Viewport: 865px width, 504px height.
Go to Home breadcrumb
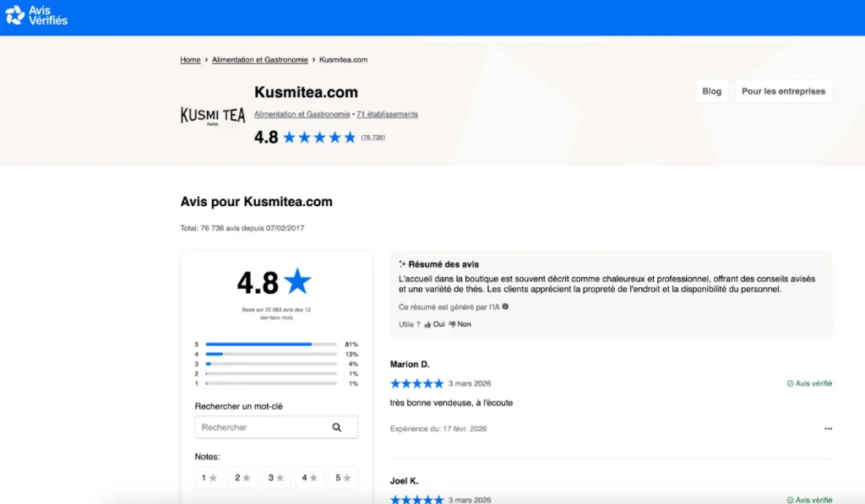point(190,60)
